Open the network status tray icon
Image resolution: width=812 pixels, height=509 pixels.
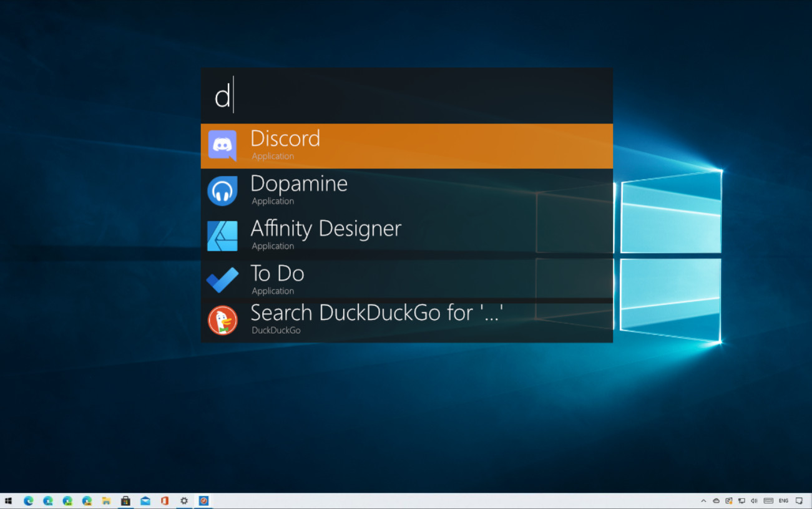coord(741,501)
